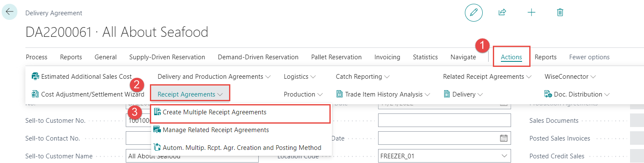Image resolution: width=644 pixels, height=163 pixels.
Task: Expand the Receipt Agreements dropdown
Action: [190, 94]
